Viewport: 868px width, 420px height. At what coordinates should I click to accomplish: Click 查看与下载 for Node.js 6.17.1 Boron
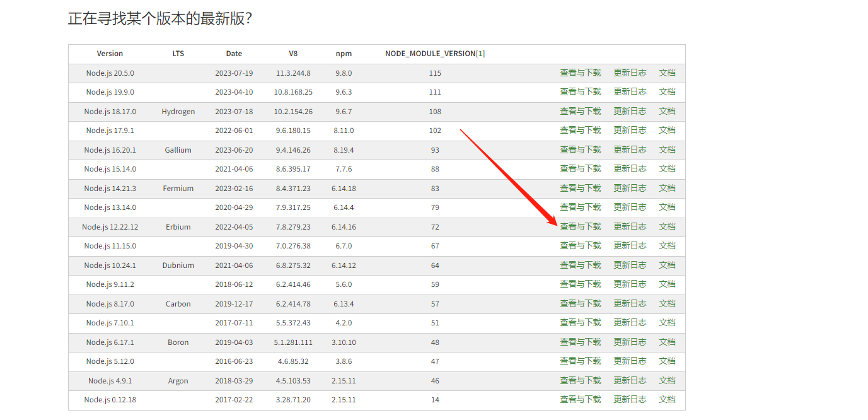pos(581,342)
